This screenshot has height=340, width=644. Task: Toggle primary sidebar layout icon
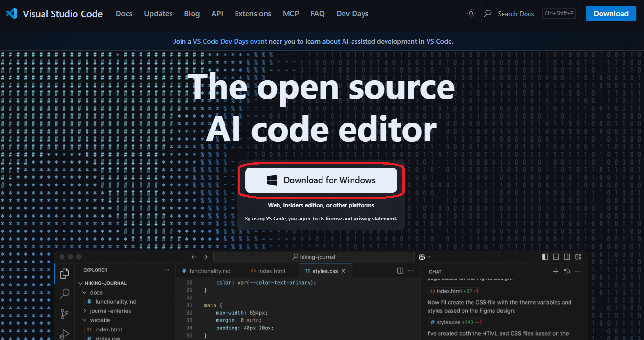(545, 257)
